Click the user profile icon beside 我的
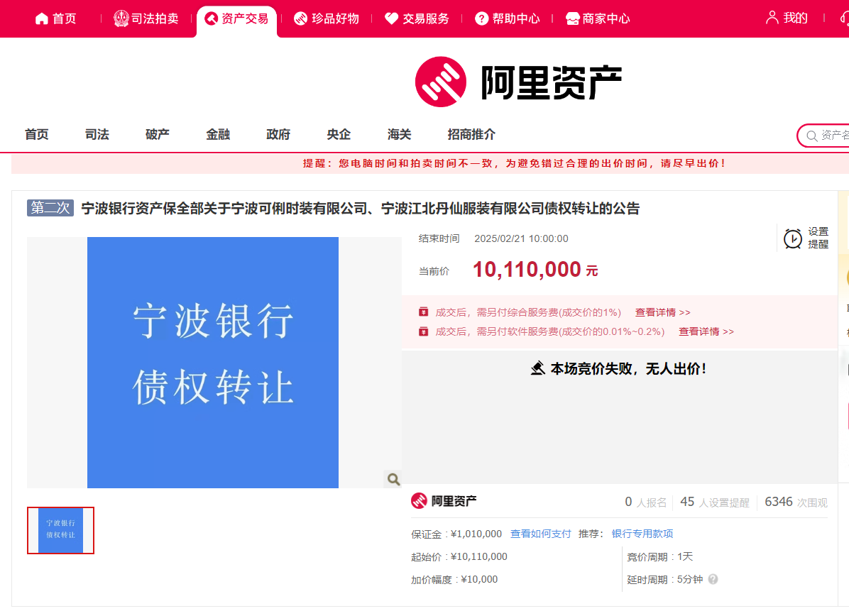The width and height of the screenshot is (849, 616). tap(772, 17)
